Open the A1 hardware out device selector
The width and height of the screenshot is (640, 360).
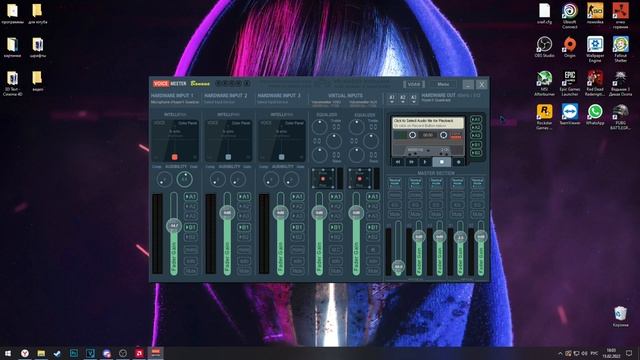pos(392,98)
